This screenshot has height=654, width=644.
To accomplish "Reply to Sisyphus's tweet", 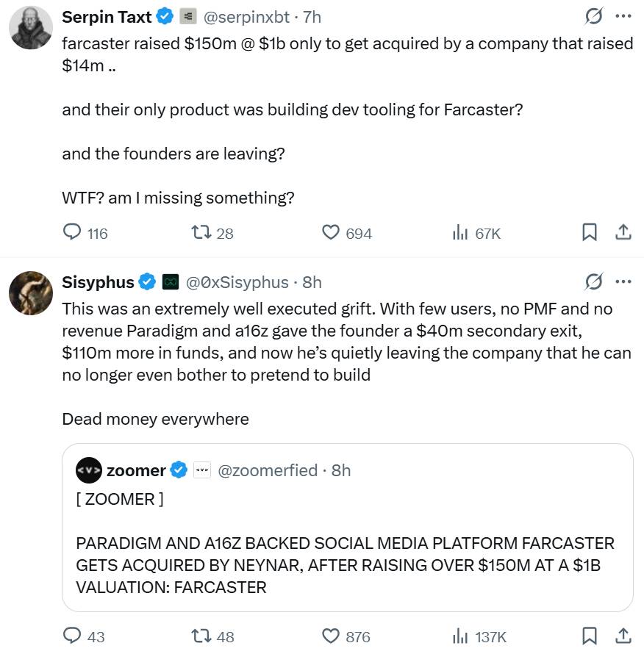I will [x=72, y=636].
